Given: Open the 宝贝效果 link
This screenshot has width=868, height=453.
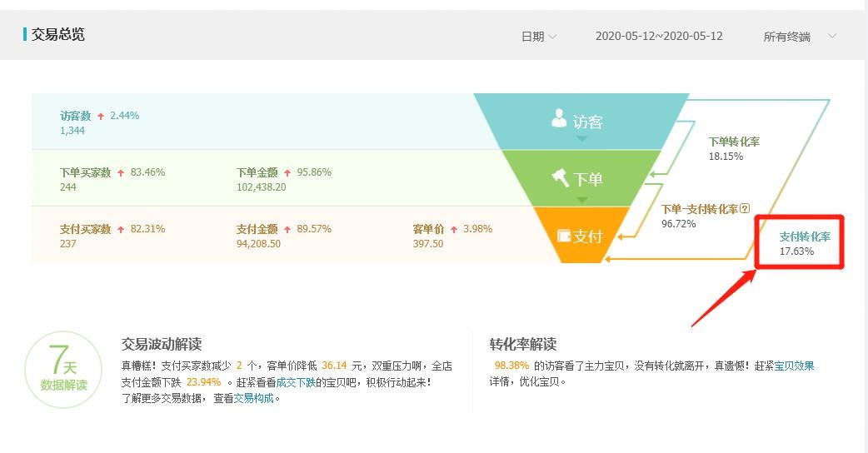Looking at the screenshot, I should click(794, 366).
